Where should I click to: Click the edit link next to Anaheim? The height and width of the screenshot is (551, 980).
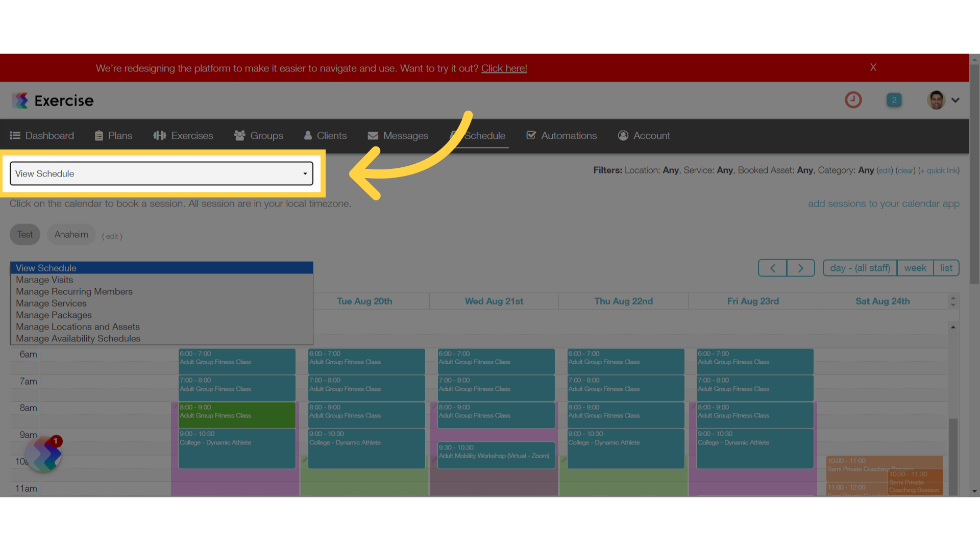pyautogui.click(x=112, y=236)
